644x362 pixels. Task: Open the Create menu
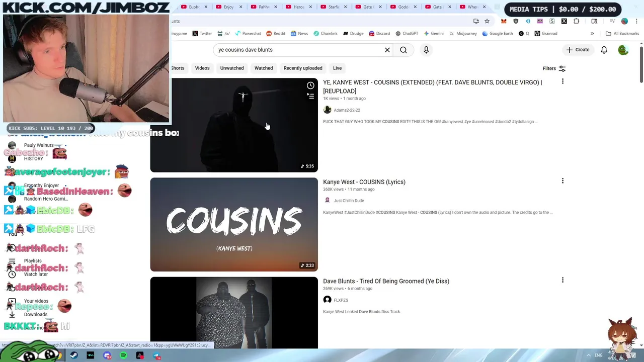click(578, 50)
